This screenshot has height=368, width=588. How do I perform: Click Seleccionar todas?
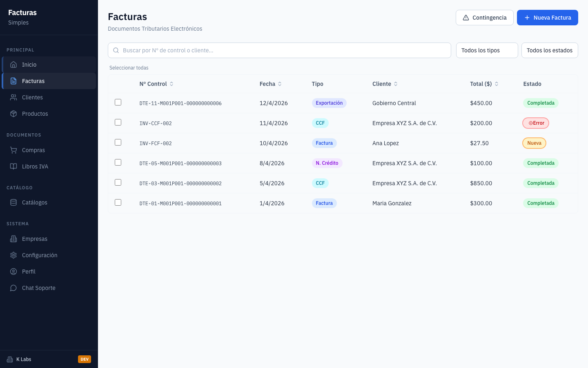coord(129,68)
